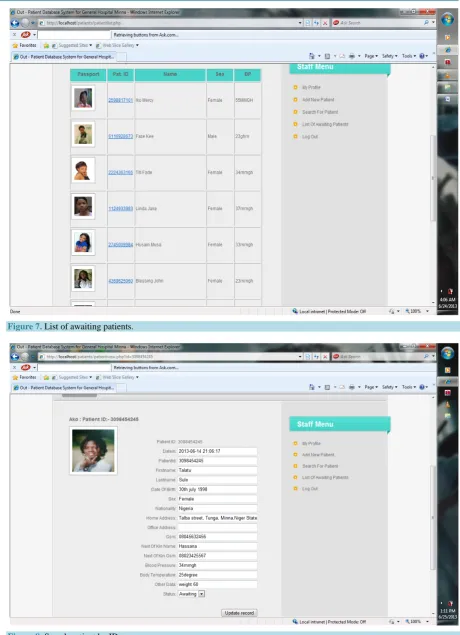
Task: Open the Safety menu in the bottom window
Action: [x=390, y=388]
